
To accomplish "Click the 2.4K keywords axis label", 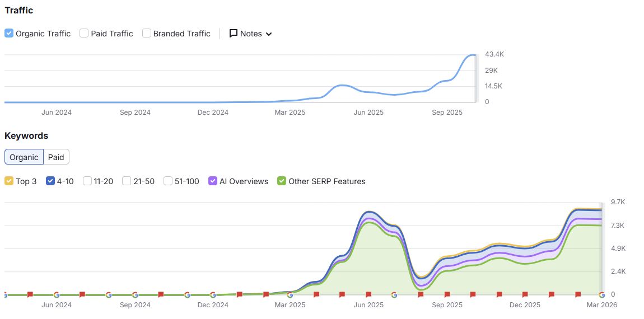I will 618,271.
